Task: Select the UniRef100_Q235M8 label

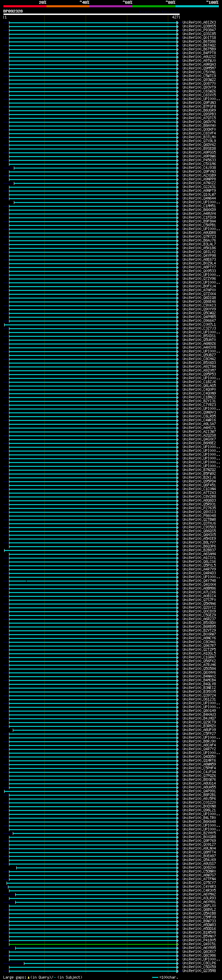Action: (199, 971)
